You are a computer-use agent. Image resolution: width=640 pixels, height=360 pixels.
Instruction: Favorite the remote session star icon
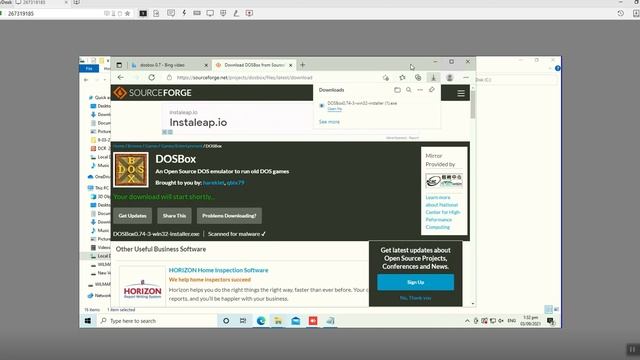coord(127,13)
